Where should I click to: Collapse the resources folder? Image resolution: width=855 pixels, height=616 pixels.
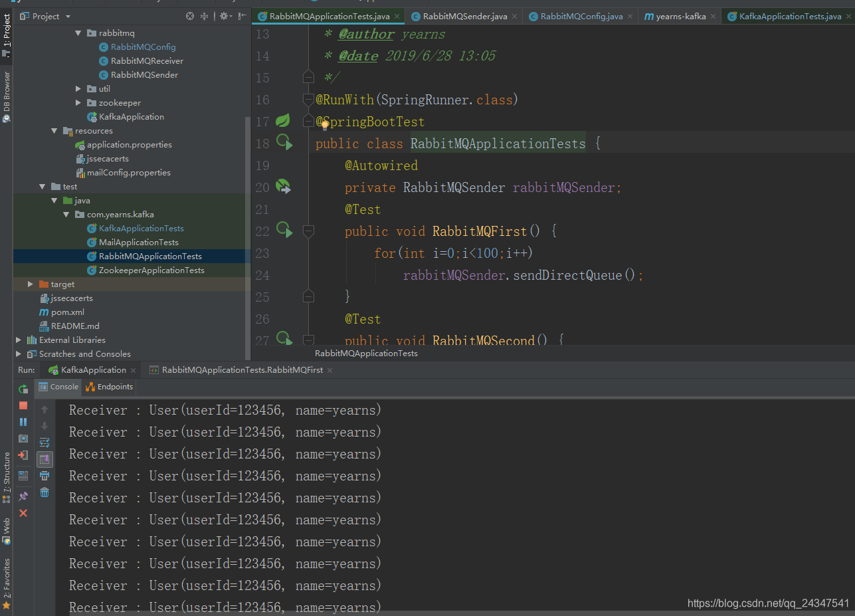point(54,131)
